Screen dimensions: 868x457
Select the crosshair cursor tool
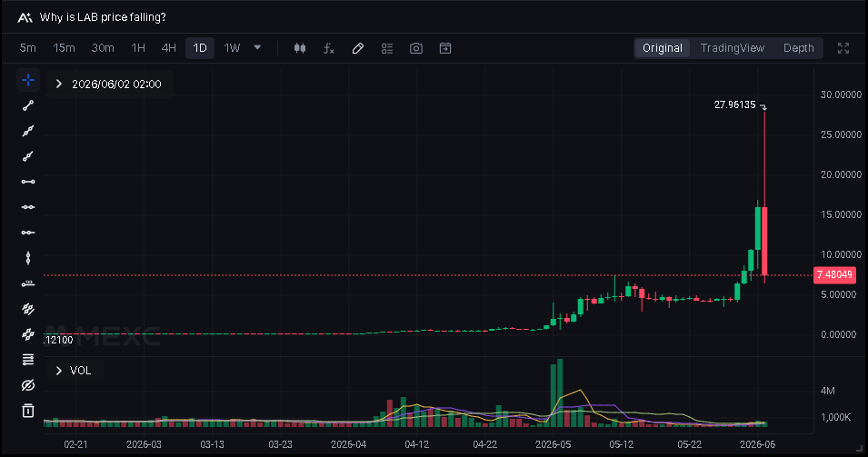27,80
